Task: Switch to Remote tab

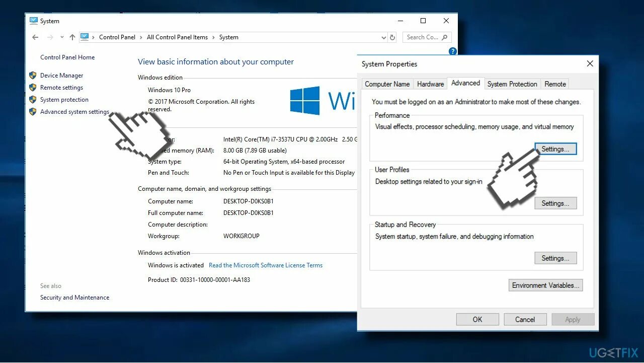Action: 555,84
